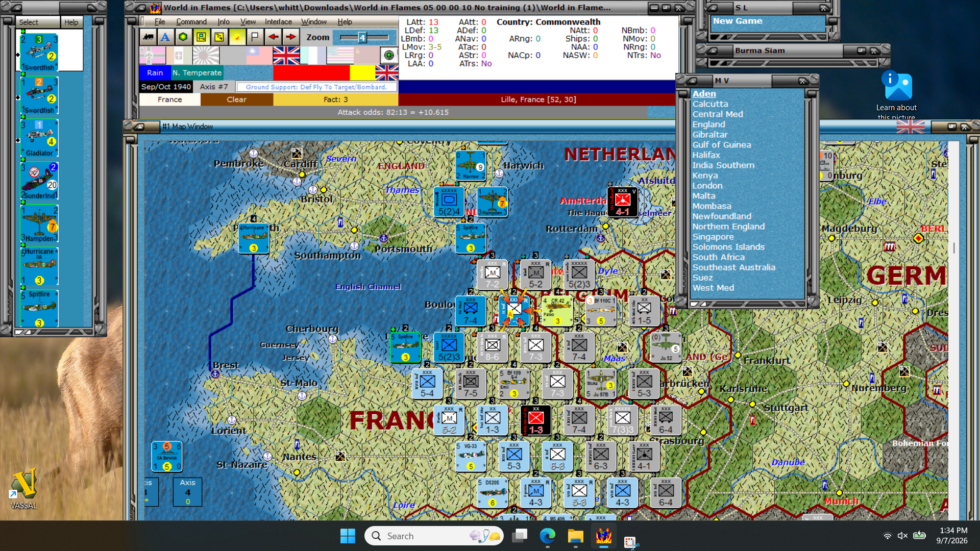This screenshot has height=551, width=980.
Task: Adjust the Zoom slider handle
Action: (362, 37)
